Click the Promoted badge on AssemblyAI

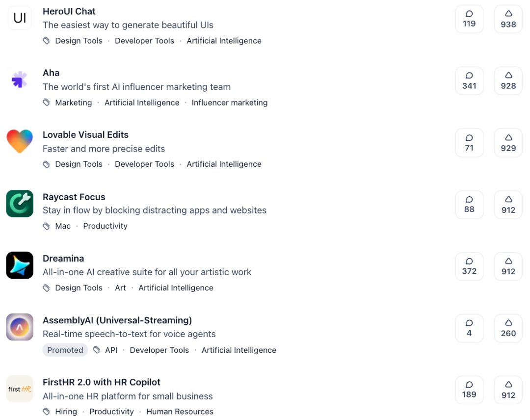coord(65,350)
